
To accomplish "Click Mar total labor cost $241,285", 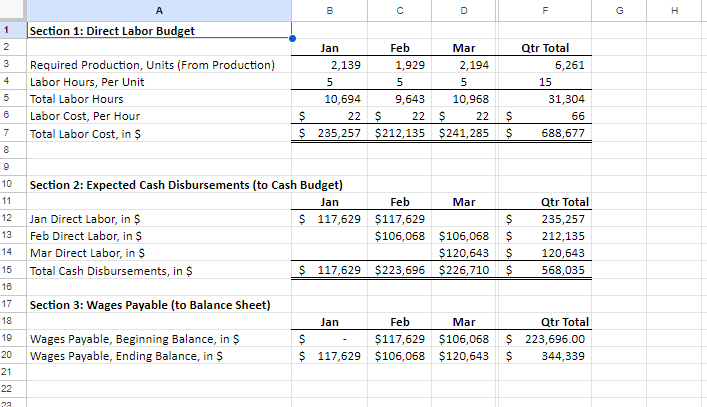I will [x=464, y=133].
